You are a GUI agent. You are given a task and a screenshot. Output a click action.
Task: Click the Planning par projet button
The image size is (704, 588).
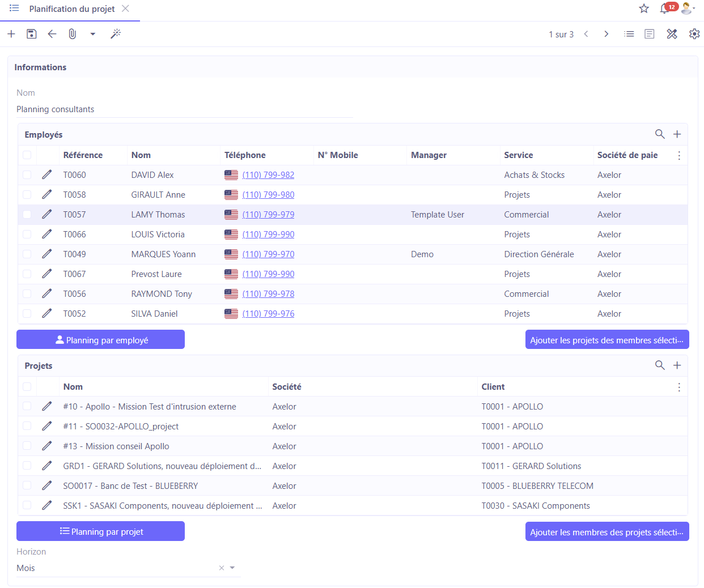coord(100,531)
